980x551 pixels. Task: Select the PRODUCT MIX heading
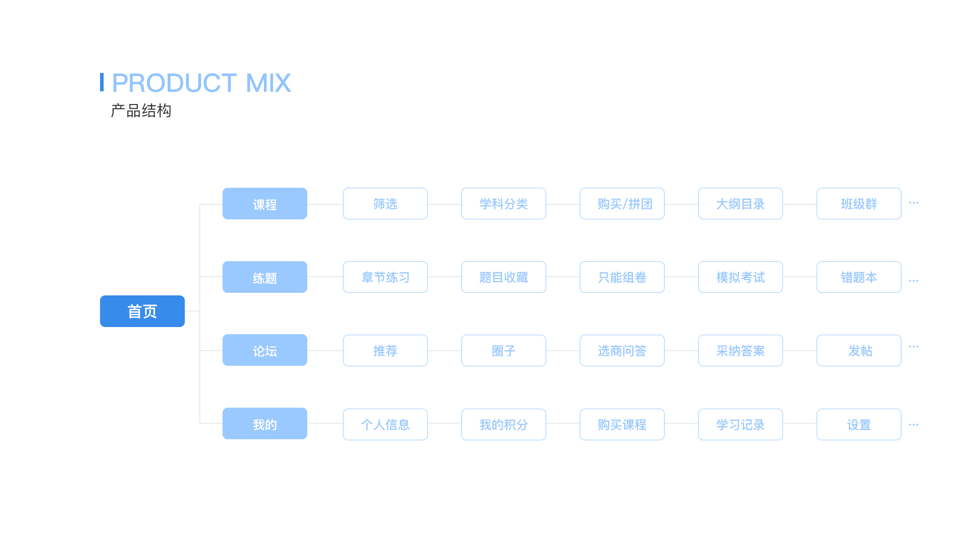point(201,83)
